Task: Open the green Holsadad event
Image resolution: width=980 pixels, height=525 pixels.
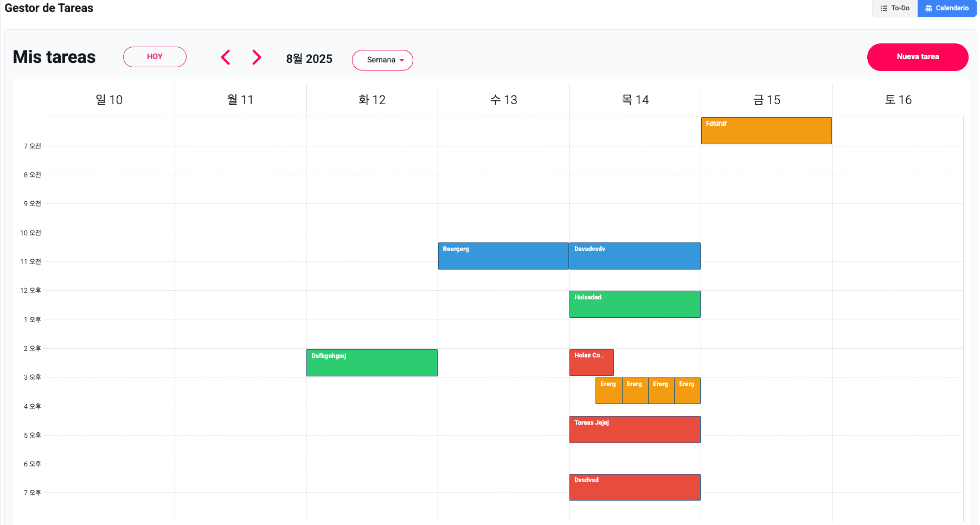Action: [x=635, y=304]
